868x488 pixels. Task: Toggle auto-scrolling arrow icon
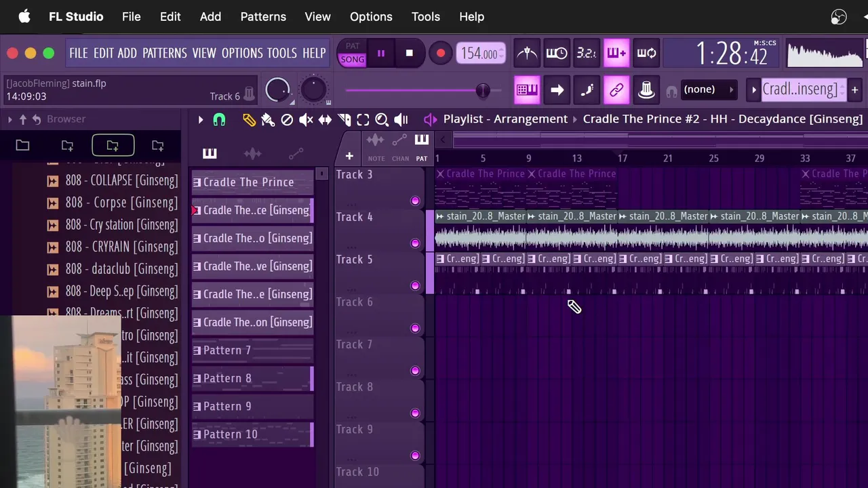pyautogui.click(x=557, y=89)
